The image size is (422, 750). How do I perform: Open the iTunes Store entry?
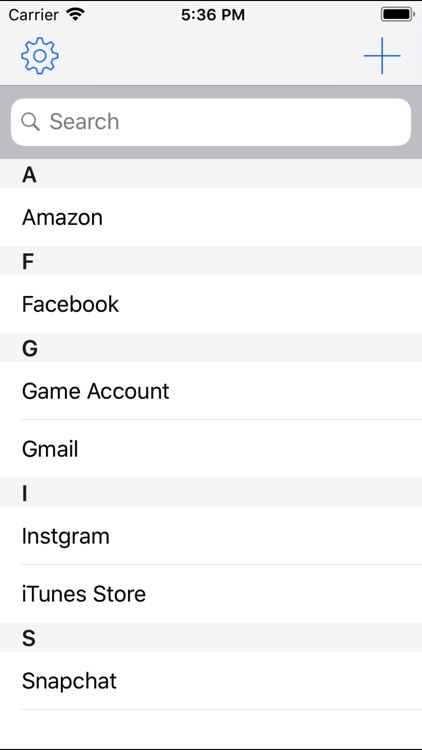[211, 594]
